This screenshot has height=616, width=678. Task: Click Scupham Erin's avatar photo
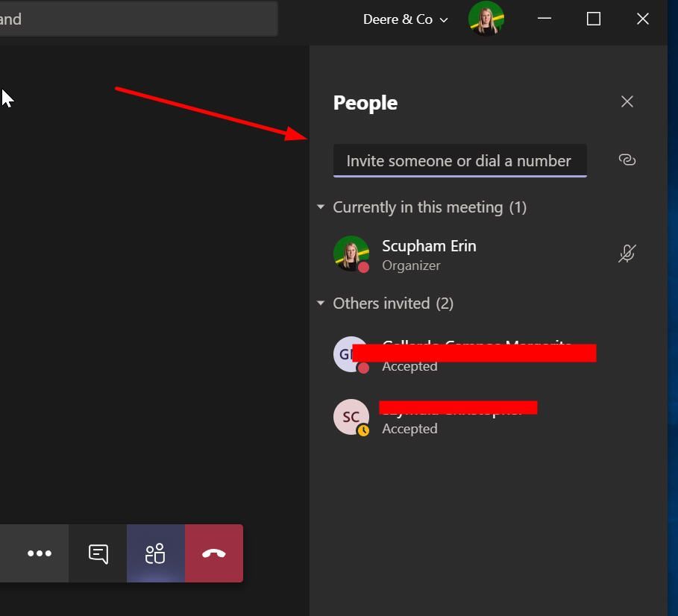click(351, 254)
